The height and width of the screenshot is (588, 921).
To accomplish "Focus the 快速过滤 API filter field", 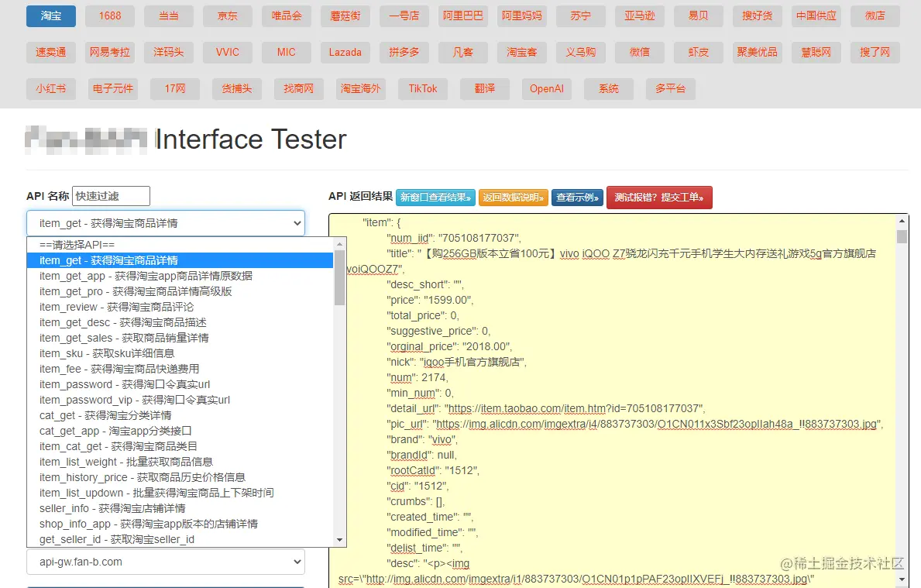I will click(x=111, y=196).
